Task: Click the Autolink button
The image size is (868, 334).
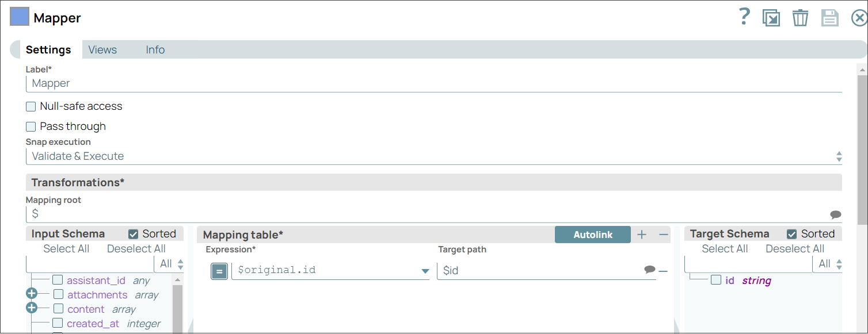Action: pyautogui.click(x=592, y=235)
